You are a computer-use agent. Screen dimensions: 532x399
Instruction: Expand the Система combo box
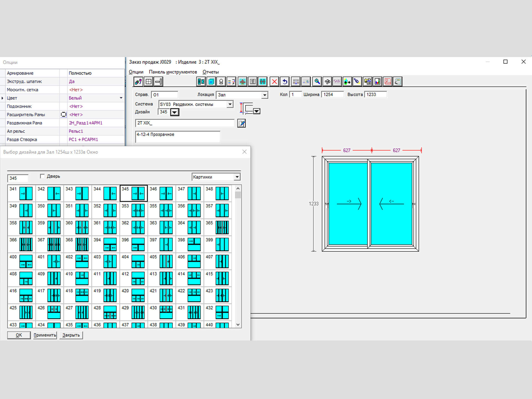pos(230,104)
